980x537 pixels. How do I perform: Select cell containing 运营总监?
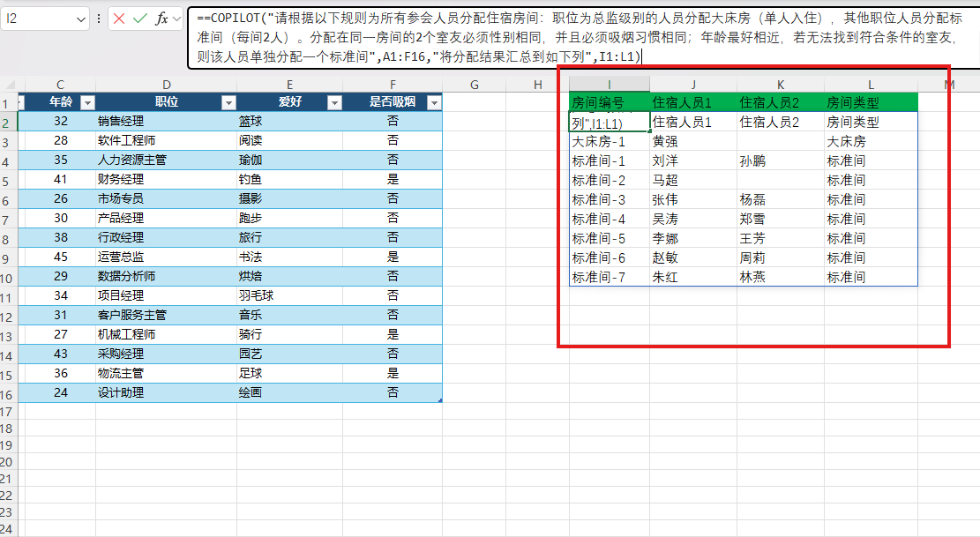point(166,257)
